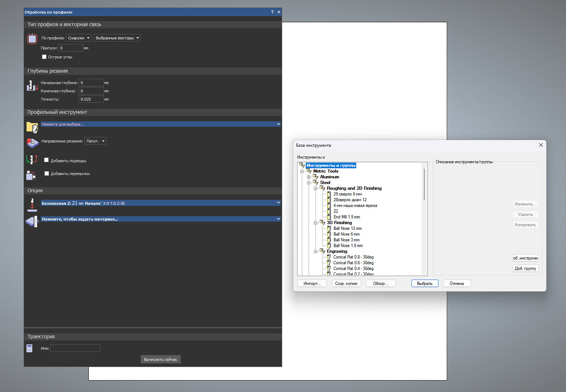The width and height of the screenshot is (566, 392).
Task: Open the Выбранные векторы dropdown
Action: [x=117, y=38]
